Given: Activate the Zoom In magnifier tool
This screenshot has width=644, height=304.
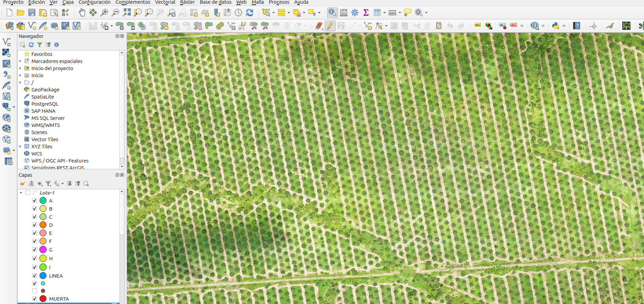Looking at the screenshot, I should [104, 13].
